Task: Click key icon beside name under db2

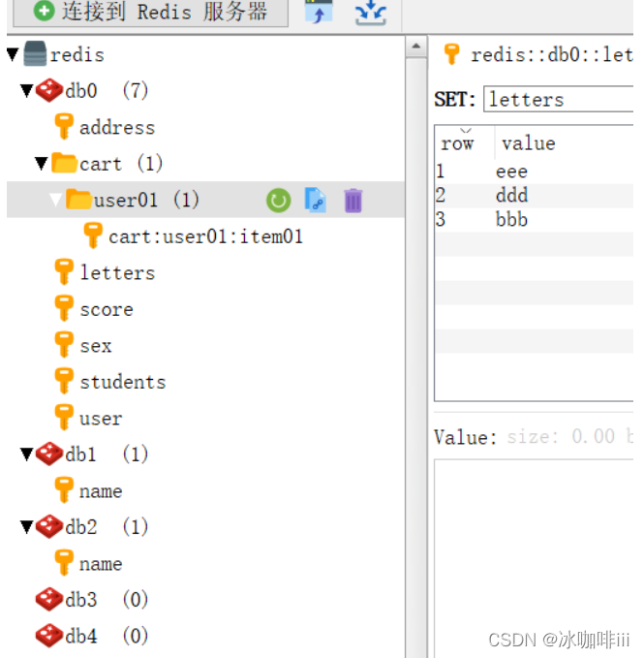Action: [x=64, y=563]
